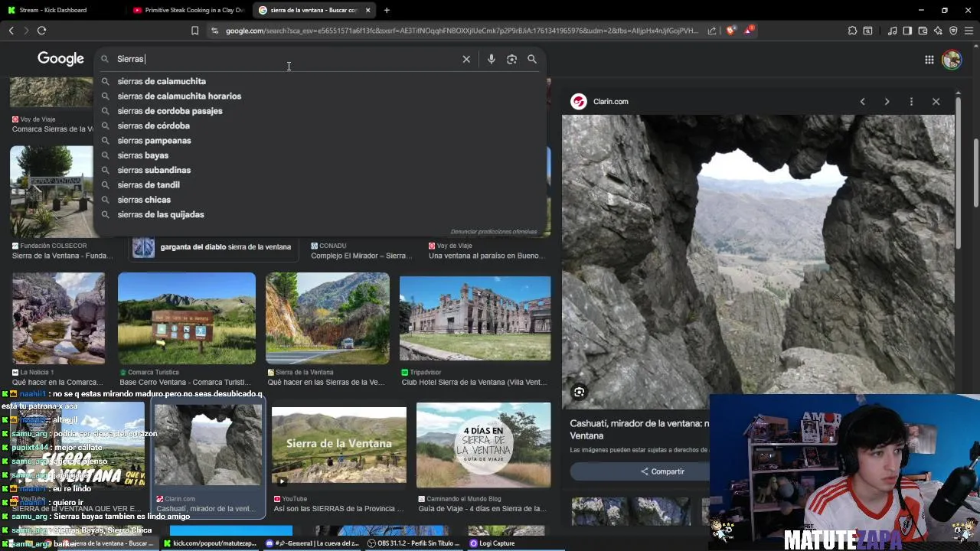
Task: Switch to 'Primitive Steak Cooking' YouTube tab
Action: 188,10
